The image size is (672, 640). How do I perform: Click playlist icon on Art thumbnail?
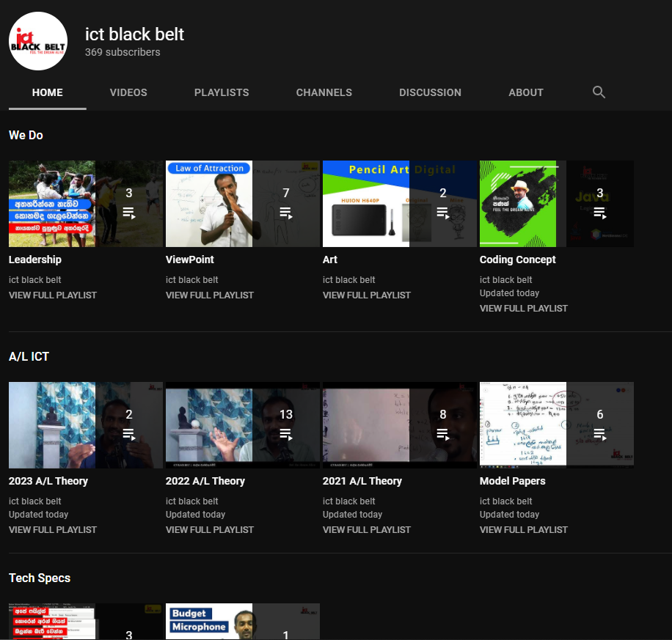[x=442, y=213]
